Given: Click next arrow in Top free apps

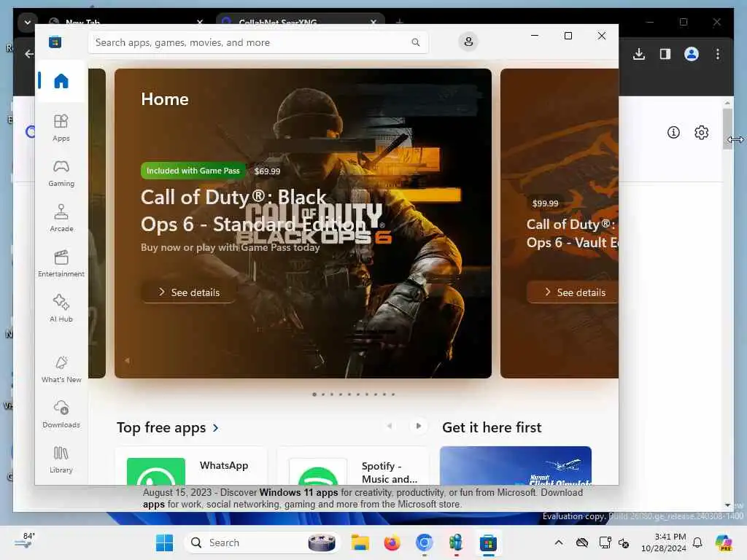Looking at the screenshot, I should [x=418, y=426].
